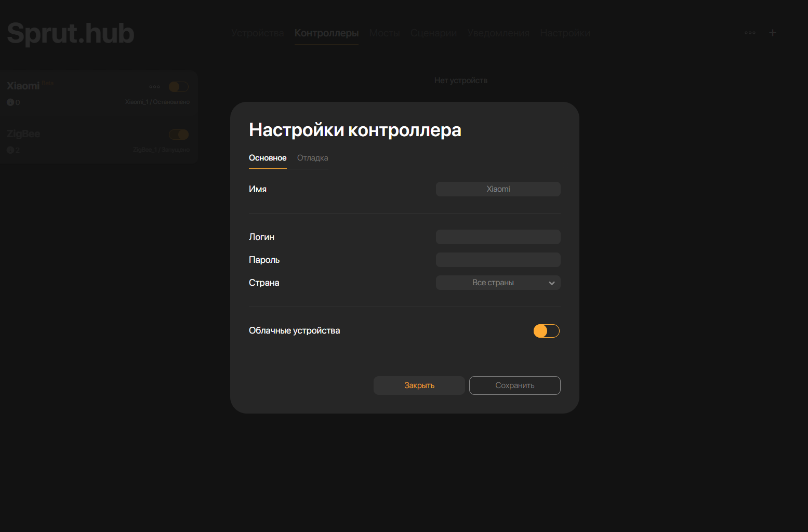This screenshot has width=808, height=532.
Task: Edit the Имя field containing Xiaomi
Action: pyautogui.click(x=498, y=189)
